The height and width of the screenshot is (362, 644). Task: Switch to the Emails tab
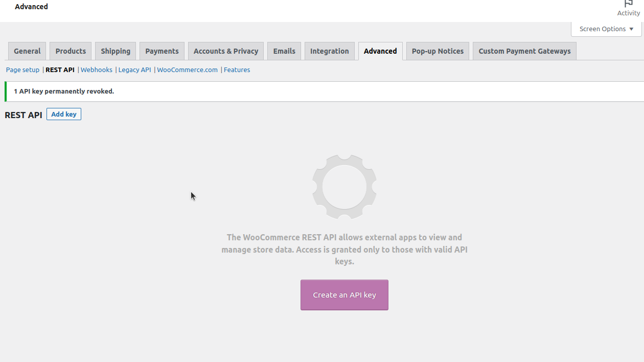point(284,51)
